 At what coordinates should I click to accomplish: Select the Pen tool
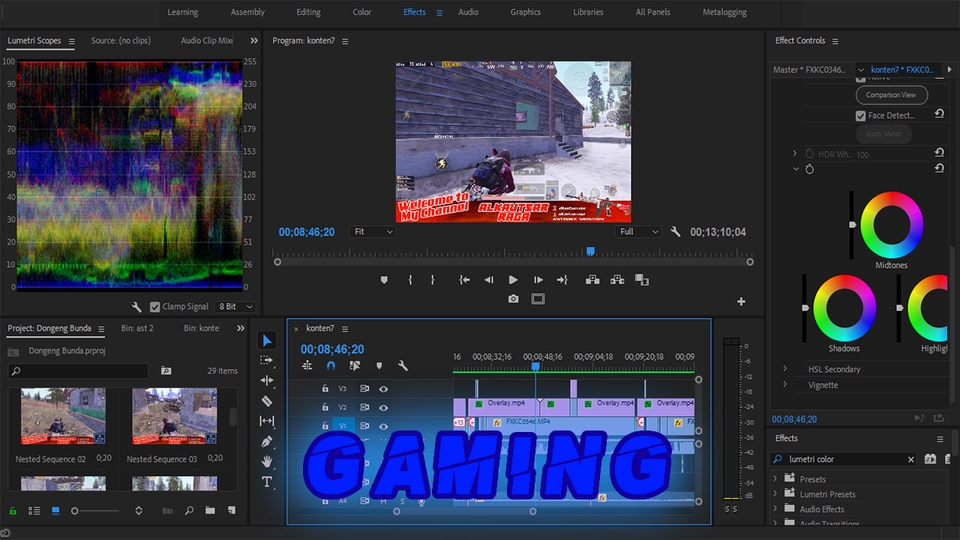pyautogui.click(x=267, y=441)
